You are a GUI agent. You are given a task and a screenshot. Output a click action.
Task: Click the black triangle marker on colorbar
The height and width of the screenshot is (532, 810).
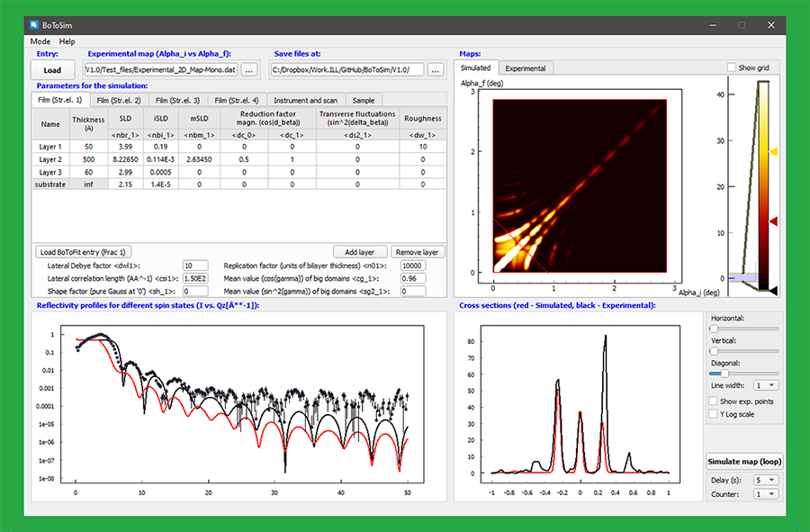[773, 291]
